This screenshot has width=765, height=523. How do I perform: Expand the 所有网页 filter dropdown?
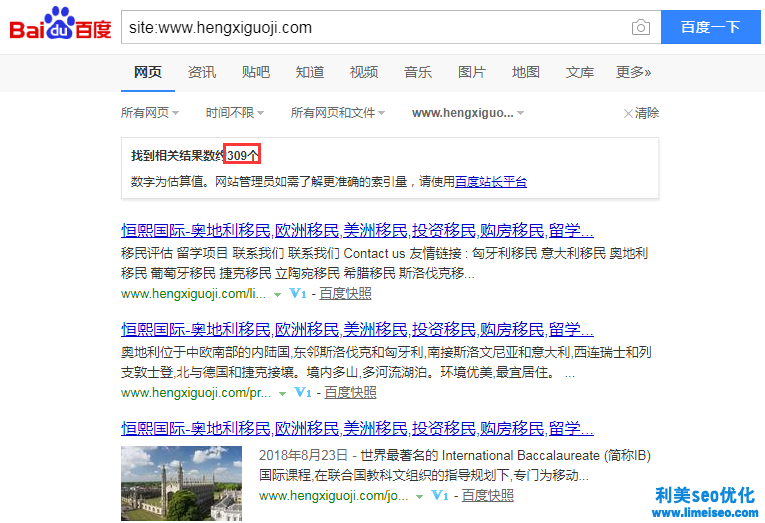150,113
